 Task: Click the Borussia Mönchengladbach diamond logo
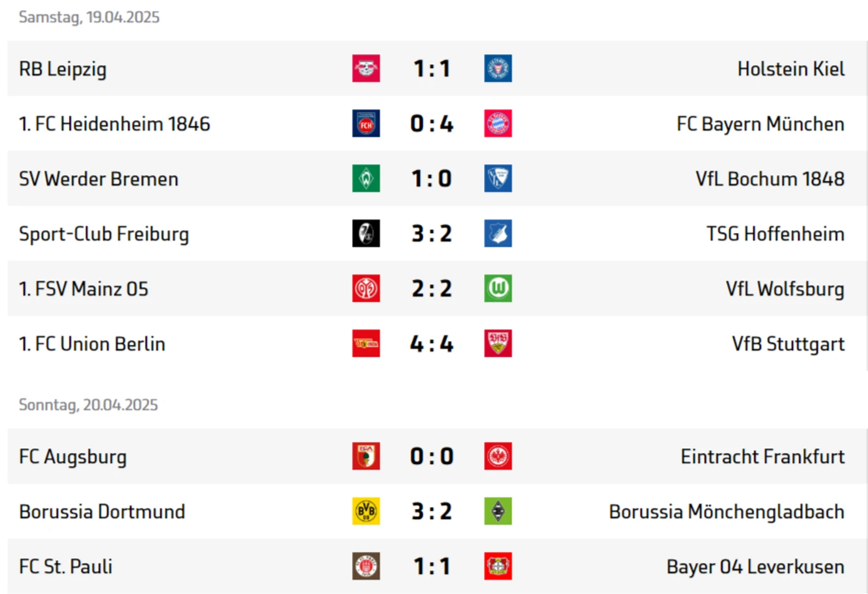pos(498,511)
